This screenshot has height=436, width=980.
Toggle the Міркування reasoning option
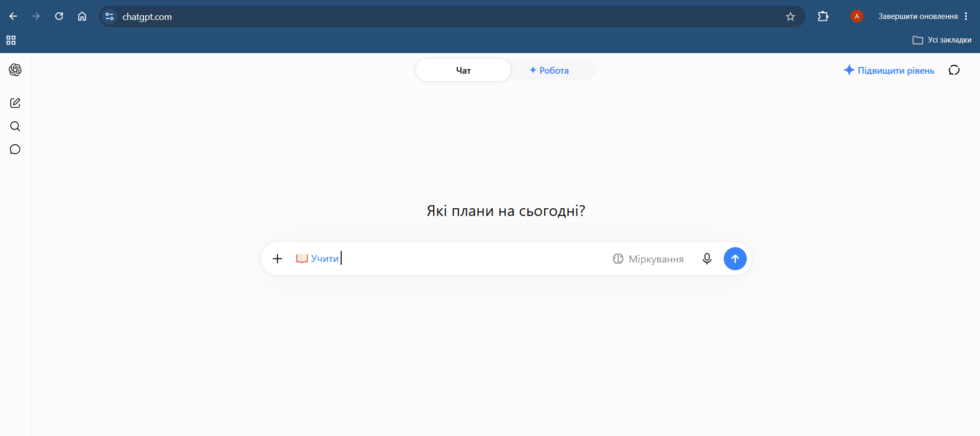[x=648, y=259]
